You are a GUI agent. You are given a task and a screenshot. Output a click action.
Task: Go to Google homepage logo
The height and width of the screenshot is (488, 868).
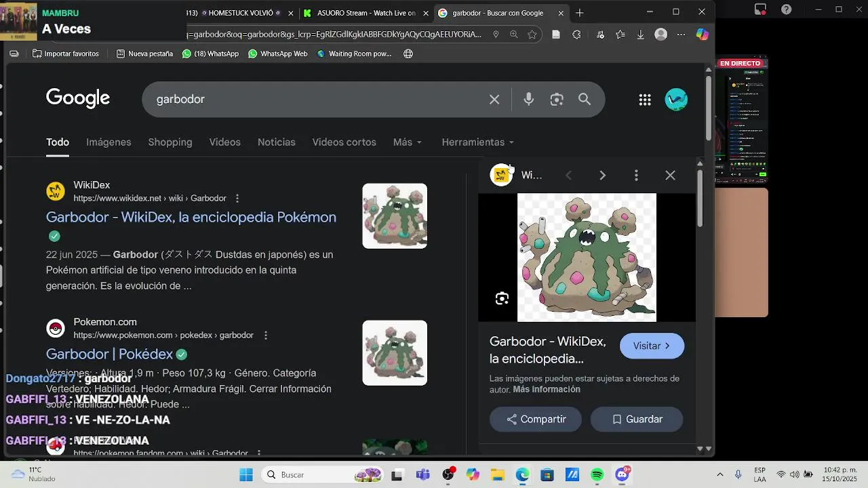78,98
